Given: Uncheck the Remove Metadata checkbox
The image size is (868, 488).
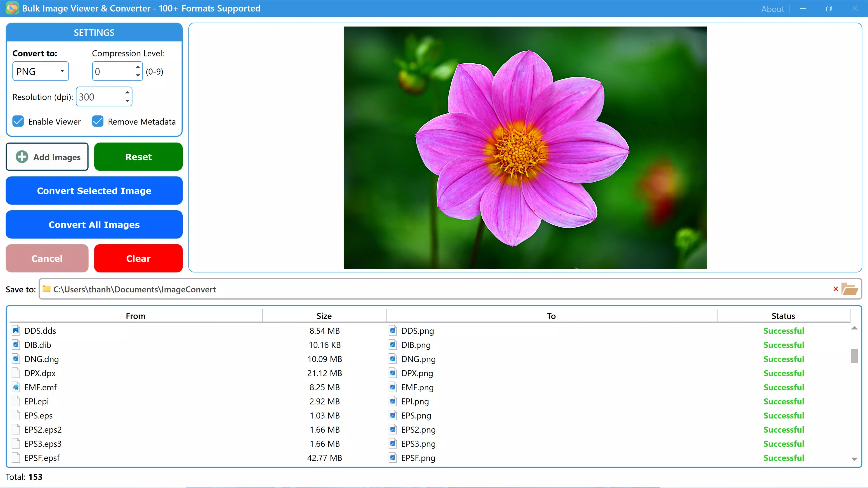Looking at the screenshot, I should (98, 121).
